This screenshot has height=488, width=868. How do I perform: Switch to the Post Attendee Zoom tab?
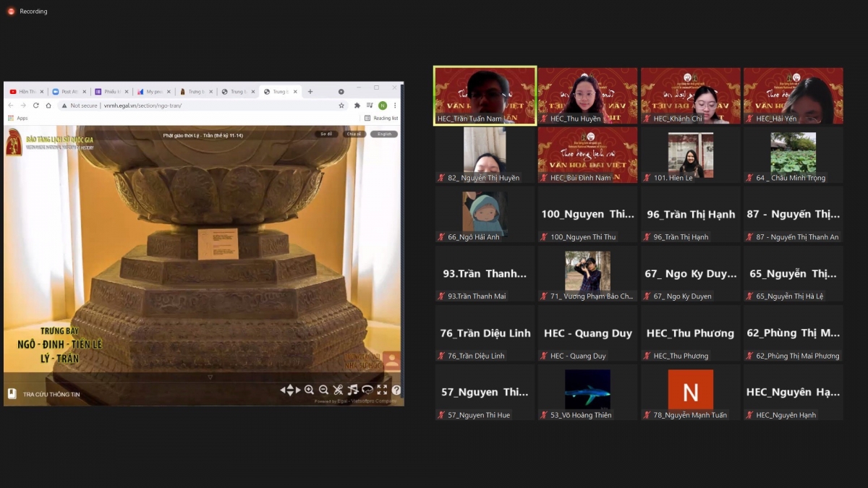point(69,92)
